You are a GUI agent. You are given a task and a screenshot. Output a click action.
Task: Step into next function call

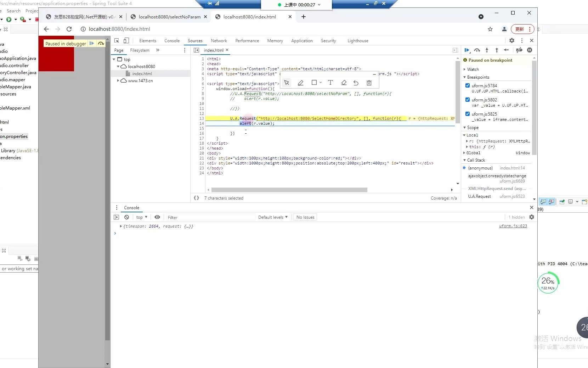pyautogui.click(x=487, y=50)
